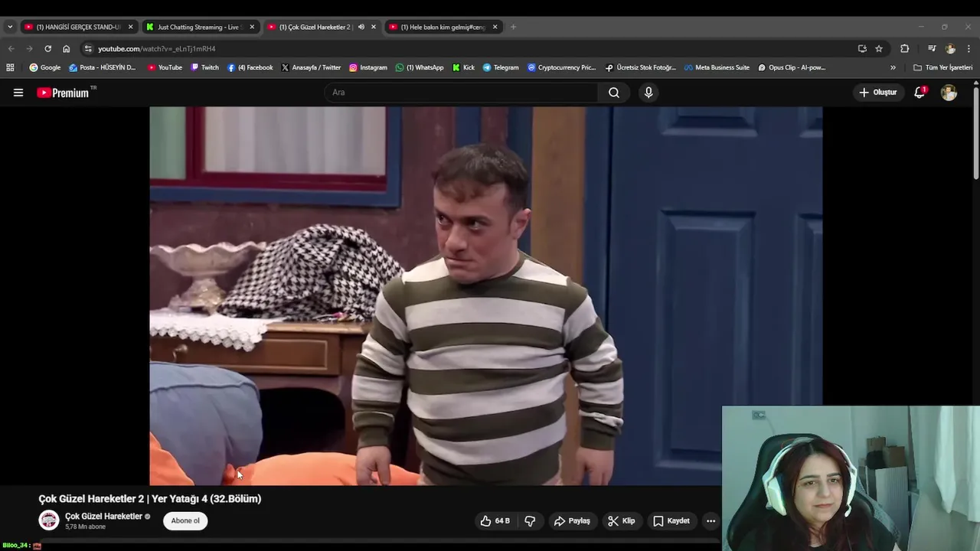Viewport: 980px width, 551px height.
Task: Mute the tab via speaker icon
Action: click(x=361, y=27)
